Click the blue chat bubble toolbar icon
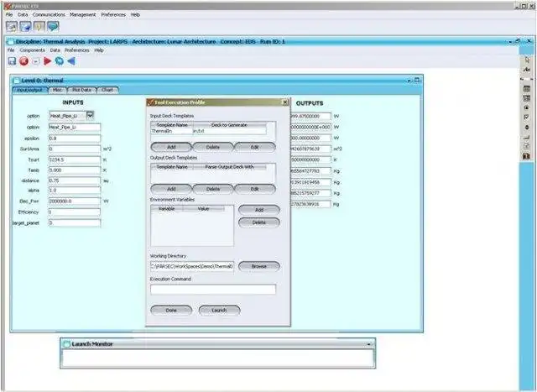The image size is (537, 392). (53, 27)
